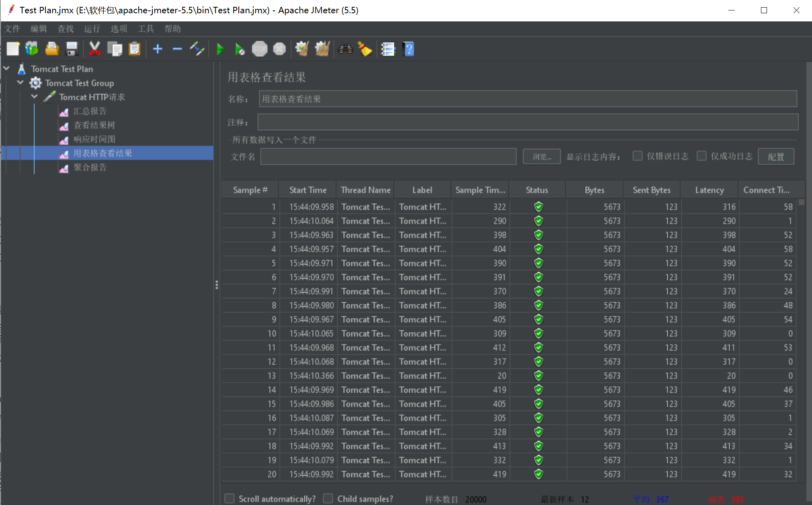812x505 pixels.
Task: Sort by the Latency column header
Action: [x=709, y=190]
